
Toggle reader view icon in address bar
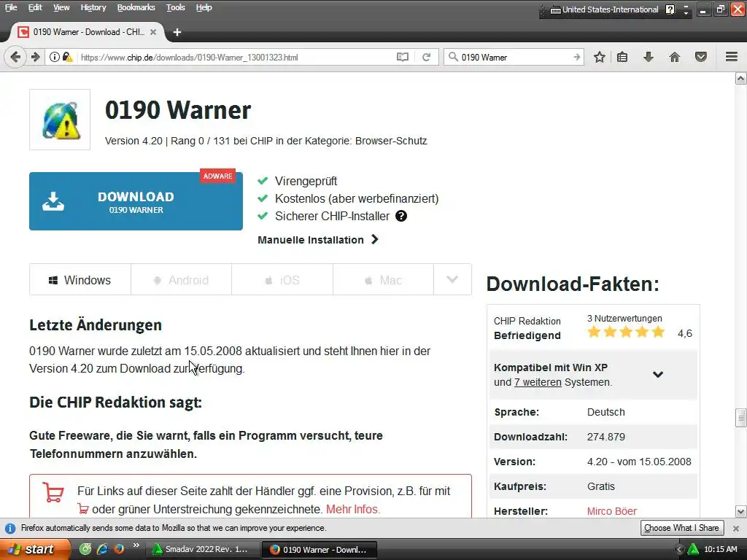pyautogui.click(x=403, y=57)
